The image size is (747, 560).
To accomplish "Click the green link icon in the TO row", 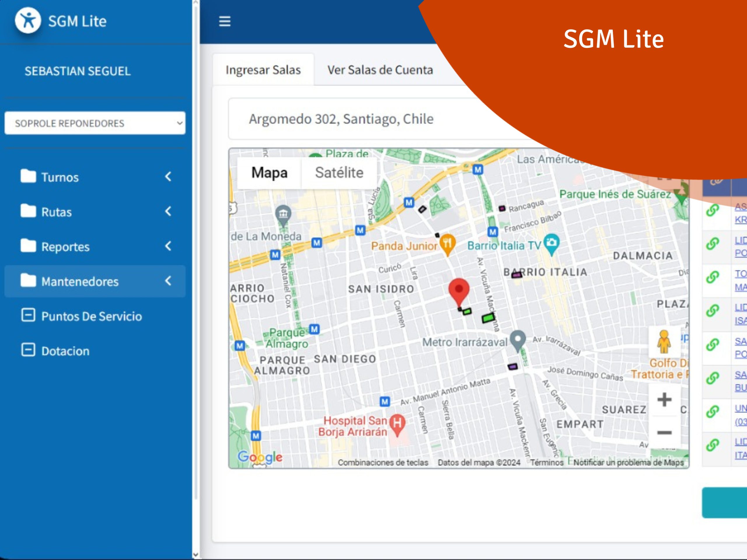I will [x=713, y=277].
